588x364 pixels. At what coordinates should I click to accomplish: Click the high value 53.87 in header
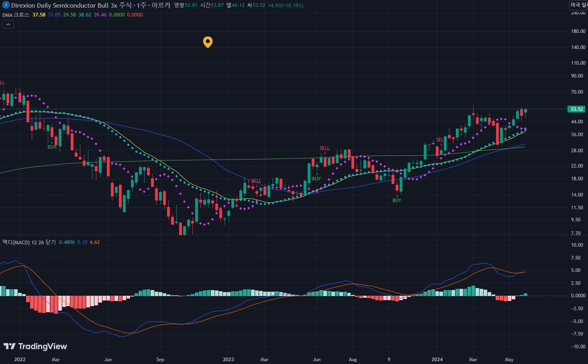tap(217, 5)
